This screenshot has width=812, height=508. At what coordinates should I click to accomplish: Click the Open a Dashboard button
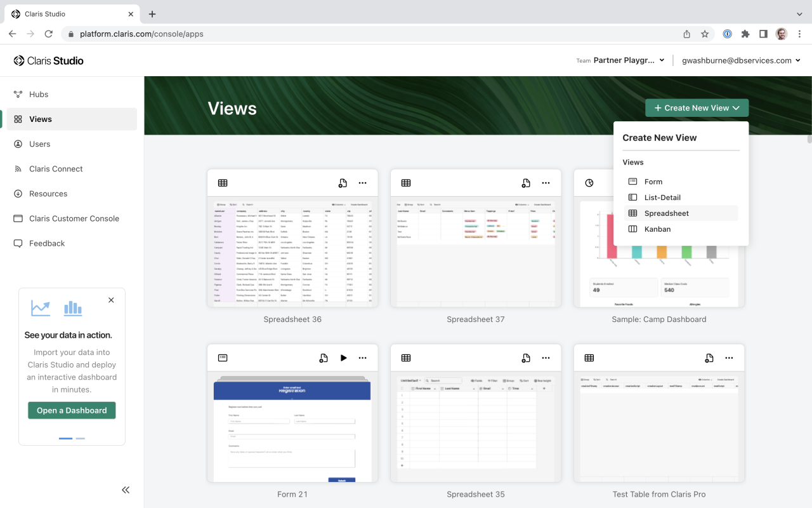pos(72,410)
